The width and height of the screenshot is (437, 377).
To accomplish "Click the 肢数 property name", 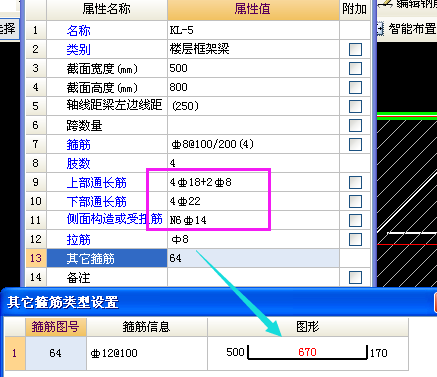I will 78,164.
